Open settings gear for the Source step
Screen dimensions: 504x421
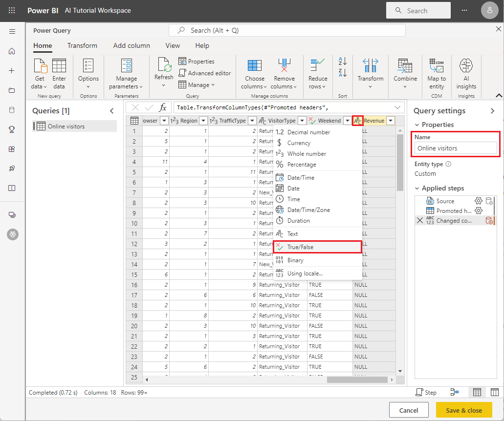478,201
